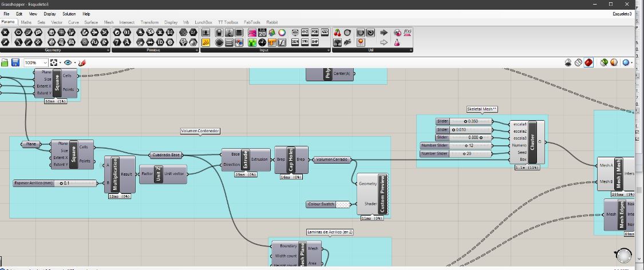The height and width of the screenshot is (270, 644).
Task: Switch to the Maths tab
Action: [26, 22]
